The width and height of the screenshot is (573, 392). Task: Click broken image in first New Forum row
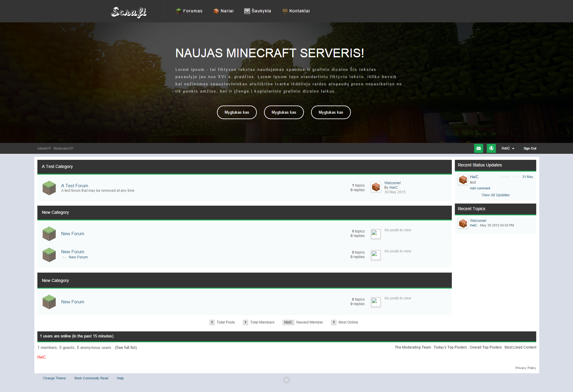376,234
